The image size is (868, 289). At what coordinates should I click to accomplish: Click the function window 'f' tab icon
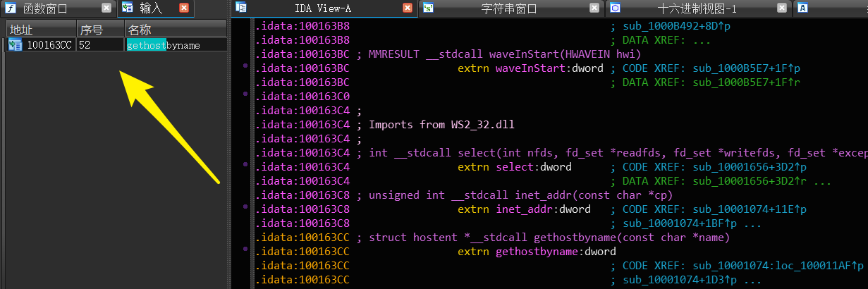(x=11, y=8)
